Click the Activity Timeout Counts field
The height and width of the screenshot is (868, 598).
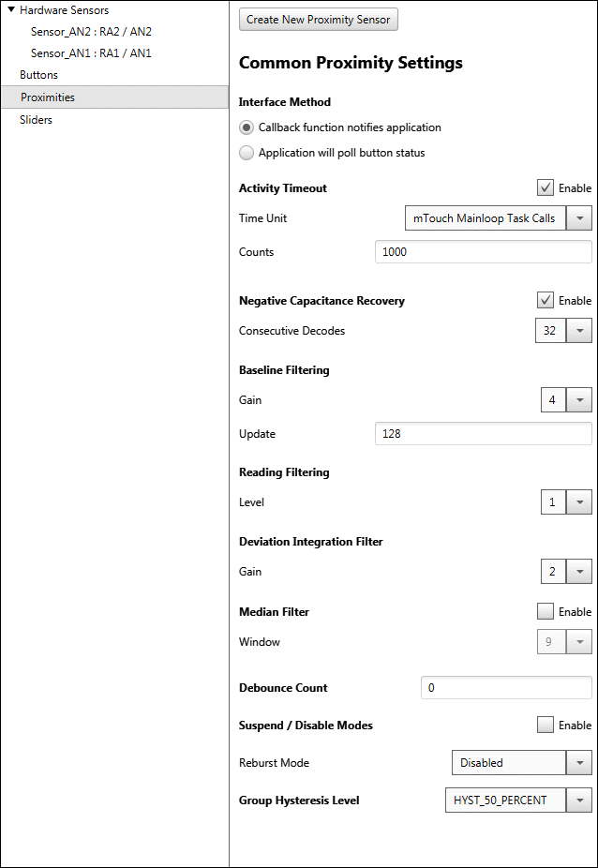point(483,252)
